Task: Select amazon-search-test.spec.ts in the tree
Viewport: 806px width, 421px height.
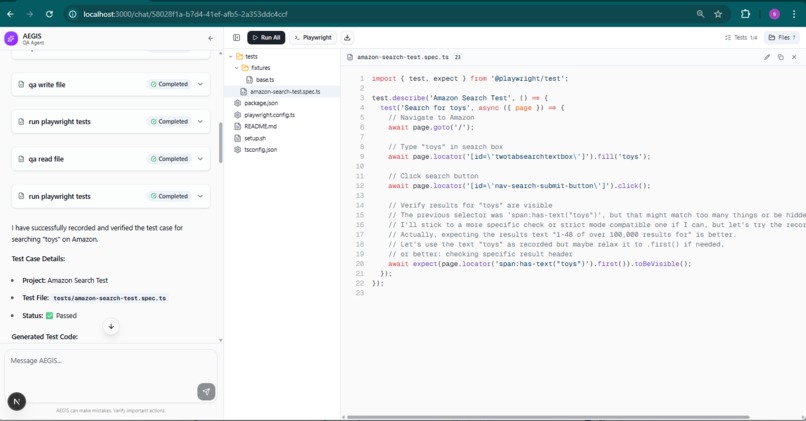Action: (282, 91)
